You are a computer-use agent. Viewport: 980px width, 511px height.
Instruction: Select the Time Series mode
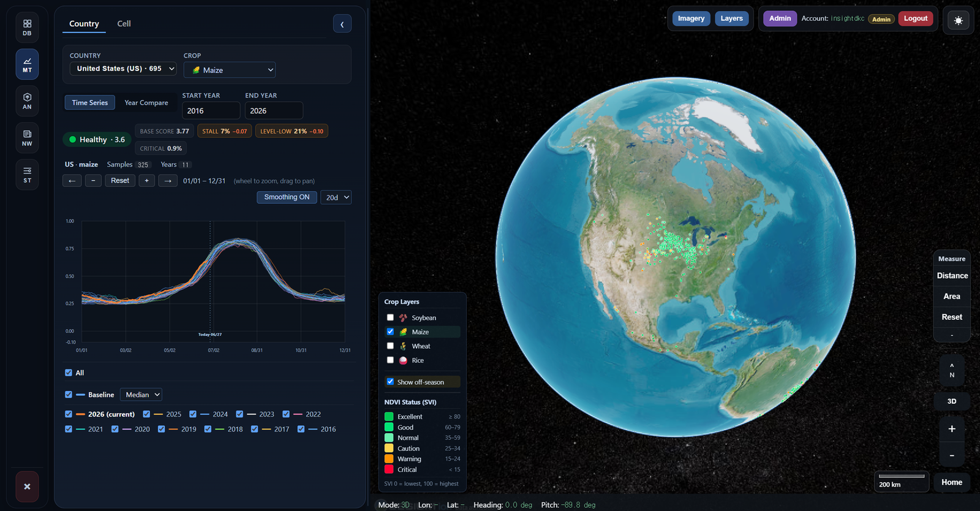[90, 102]
